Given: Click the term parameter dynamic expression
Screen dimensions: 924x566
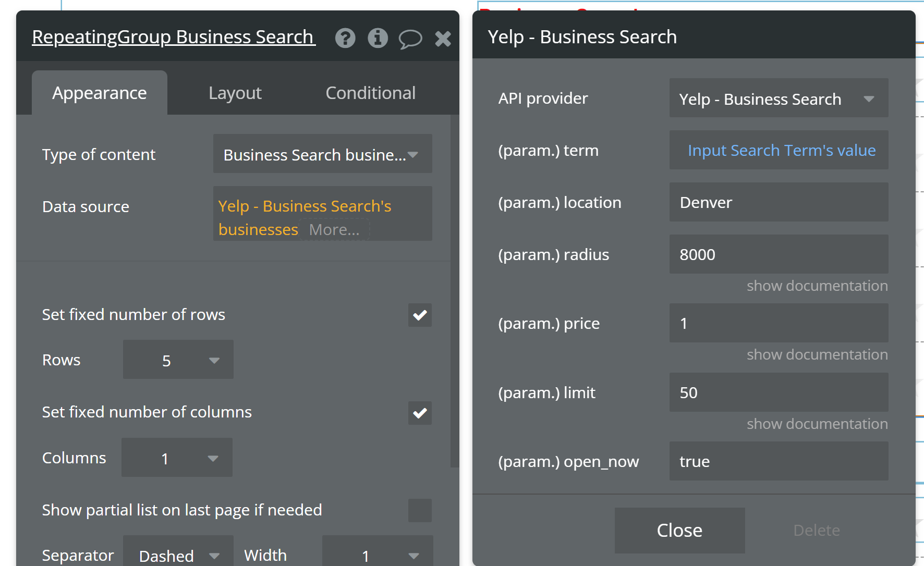Looking at the screenshot, I should [x=781, y=150].
